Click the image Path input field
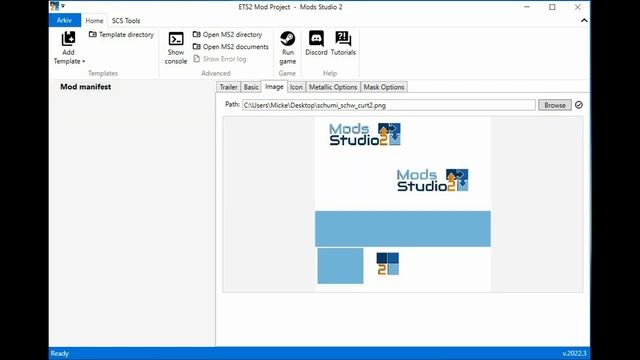This screenshot has width=640, height=360. [389, 105]
